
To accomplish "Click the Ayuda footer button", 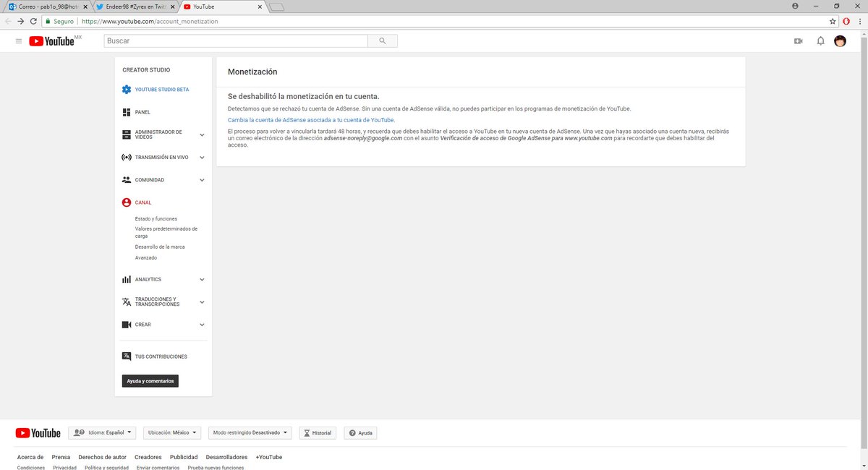I will point(360,432).
